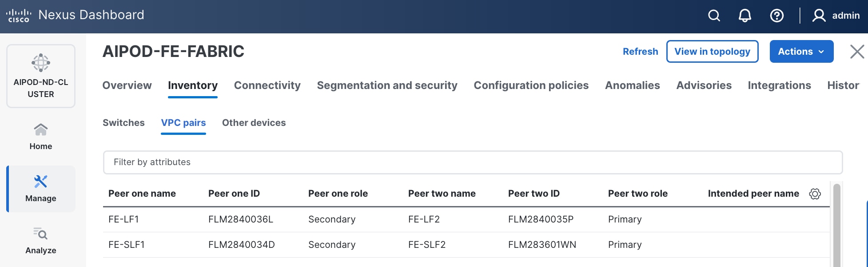Click the table vertical scrollbar
868x267 pixels.
click(x=837, y=226)
